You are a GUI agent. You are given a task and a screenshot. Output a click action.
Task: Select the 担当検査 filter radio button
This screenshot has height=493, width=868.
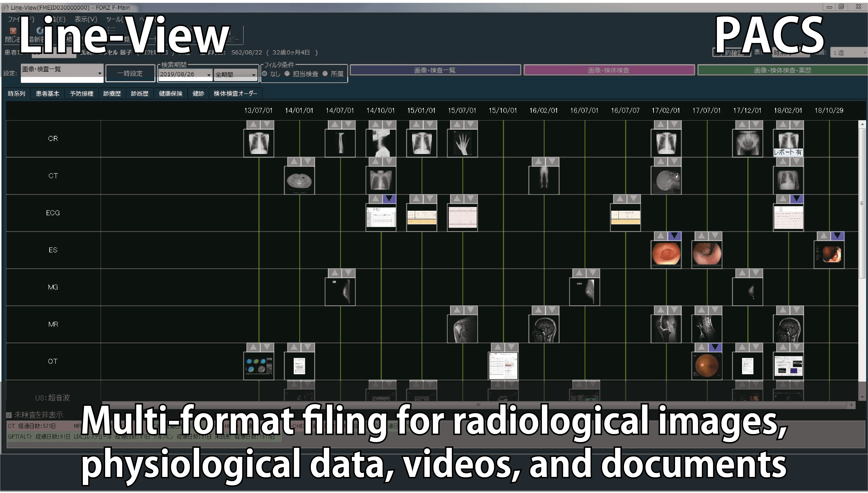pos(287,73)
